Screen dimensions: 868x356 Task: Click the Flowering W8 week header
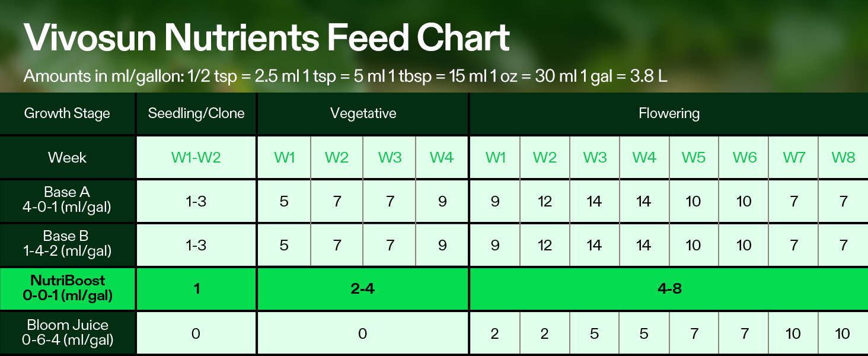coord(843,157)
